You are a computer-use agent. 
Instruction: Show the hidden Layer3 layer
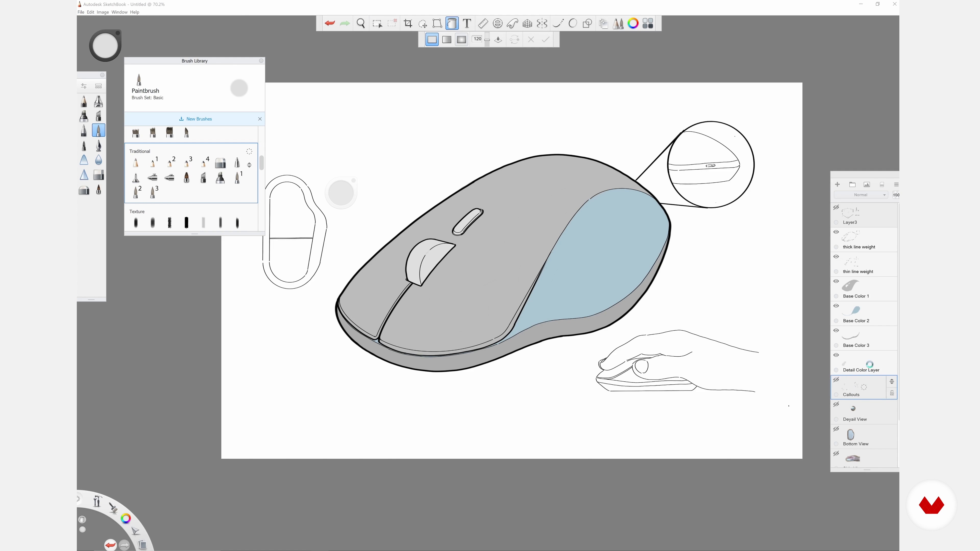coord(836,208)
